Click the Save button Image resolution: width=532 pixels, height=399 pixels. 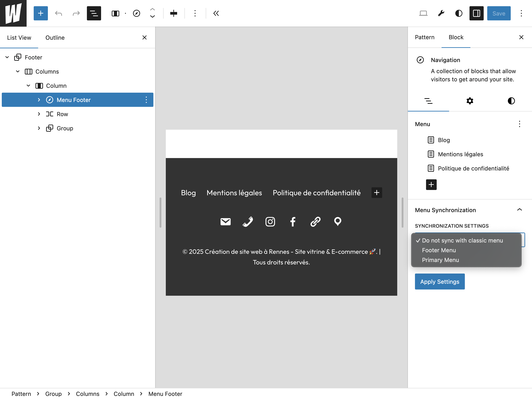(499, 13)
